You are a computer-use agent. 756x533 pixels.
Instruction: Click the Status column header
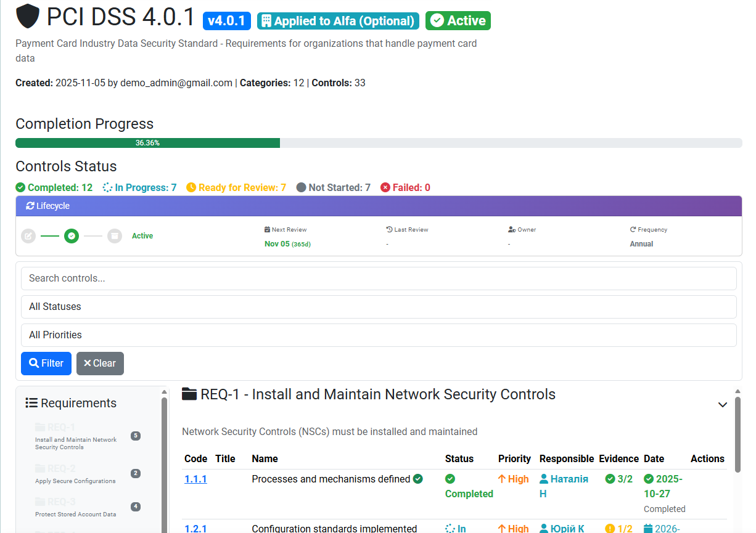click(459, 458)
